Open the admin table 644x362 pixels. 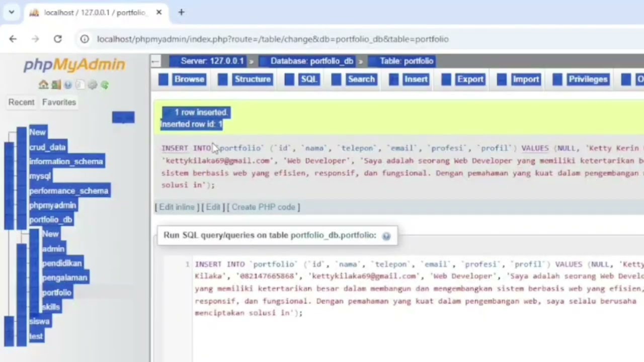pos(53,249)
